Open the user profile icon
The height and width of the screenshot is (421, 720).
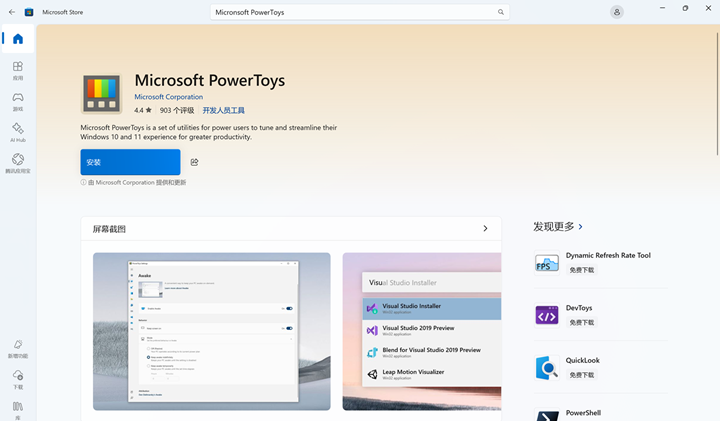(x=617, y=12)
